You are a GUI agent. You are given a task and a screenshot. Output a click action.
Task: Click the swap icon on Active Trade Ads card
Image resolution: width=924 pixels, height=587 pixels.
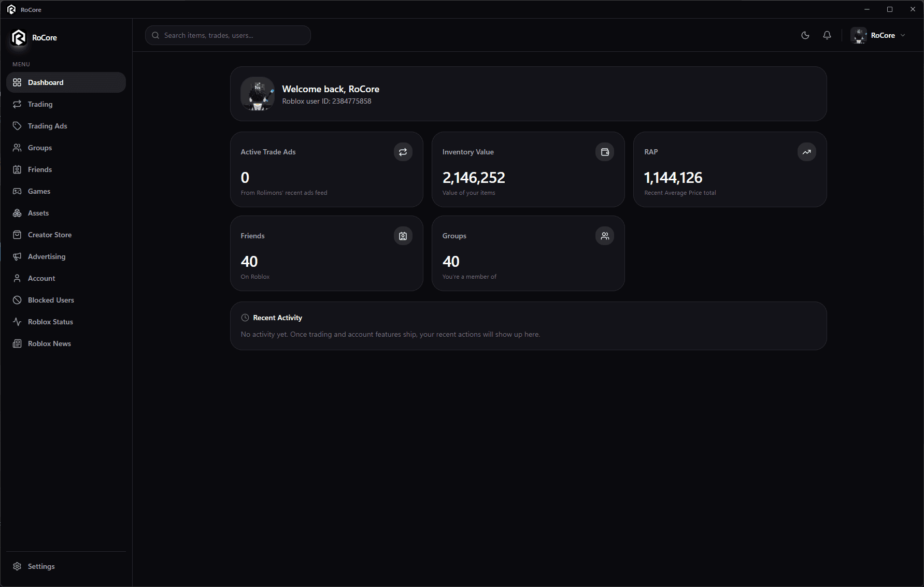[x=403, y=152]
